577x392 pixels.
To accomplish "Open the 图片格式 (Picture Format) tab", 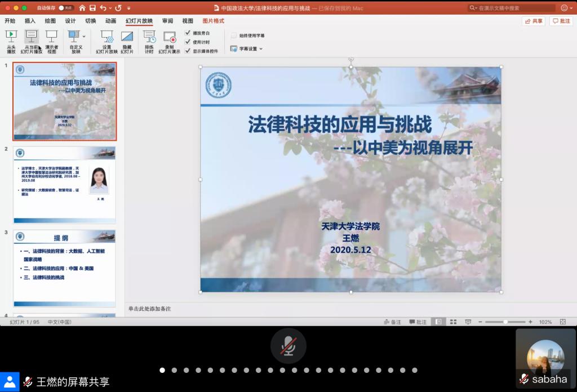I will pos(214,21).
